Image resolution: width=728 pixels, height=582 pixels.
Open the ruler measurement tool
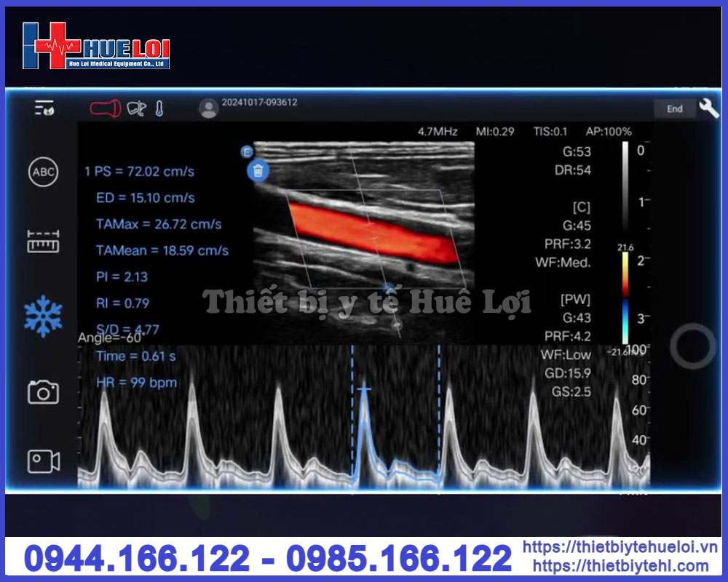(x=43, y=242)
